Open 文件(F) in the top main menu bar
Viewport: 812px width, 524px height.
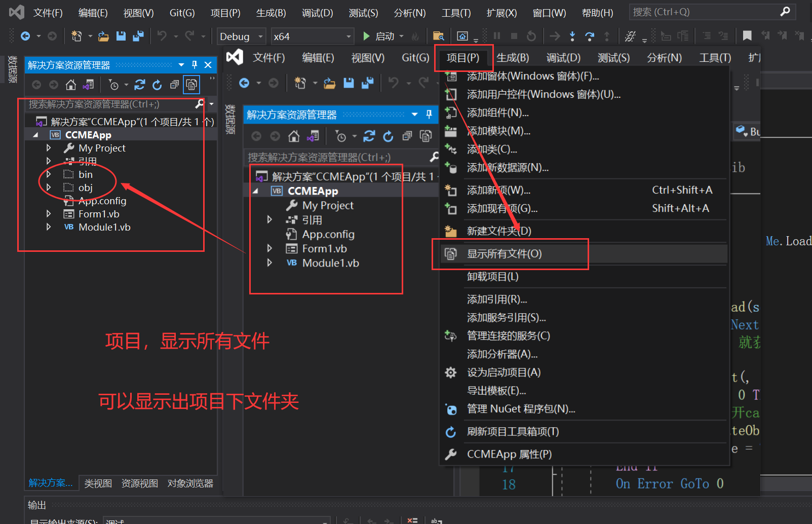click(x=48, y=13)
